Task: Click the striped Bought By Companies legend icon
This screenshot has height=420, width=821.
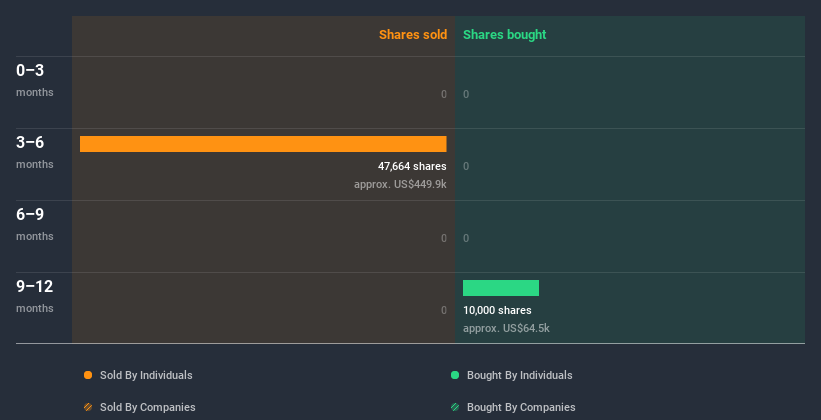Action: (455, 407)
